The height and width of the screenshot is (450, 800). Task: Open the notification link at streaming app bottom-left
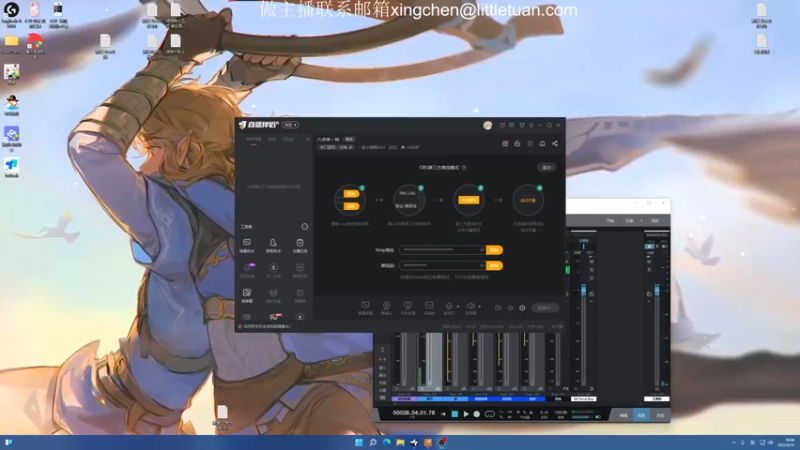(267, 327)
